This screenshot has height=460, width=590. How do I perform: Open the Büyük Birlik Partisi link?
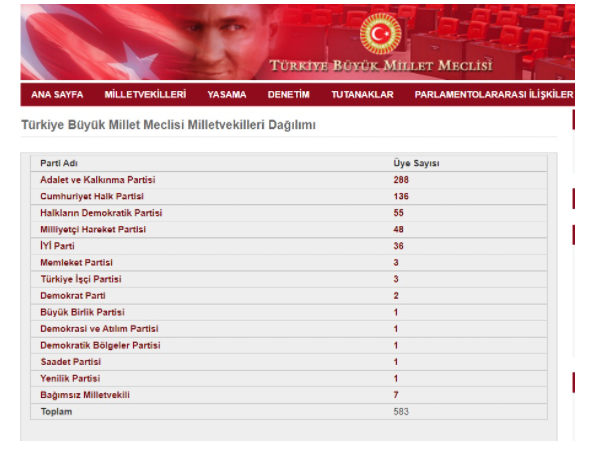(82, 312)
